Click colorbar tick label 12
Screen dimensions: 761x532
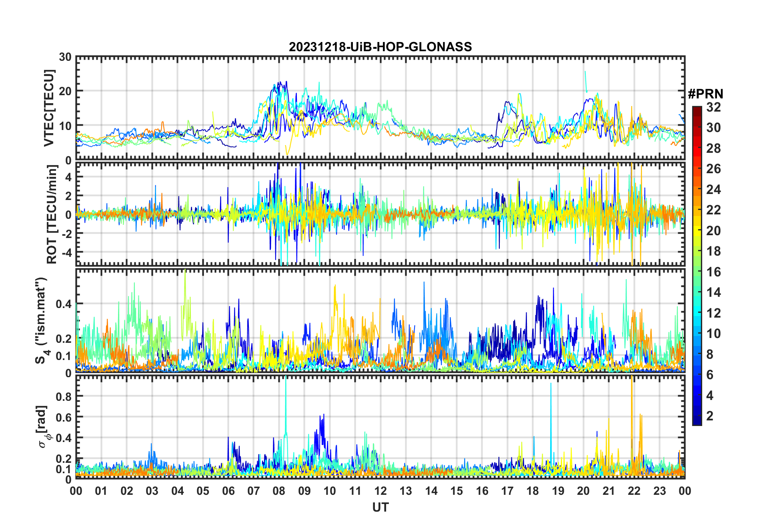coord(713,313)
